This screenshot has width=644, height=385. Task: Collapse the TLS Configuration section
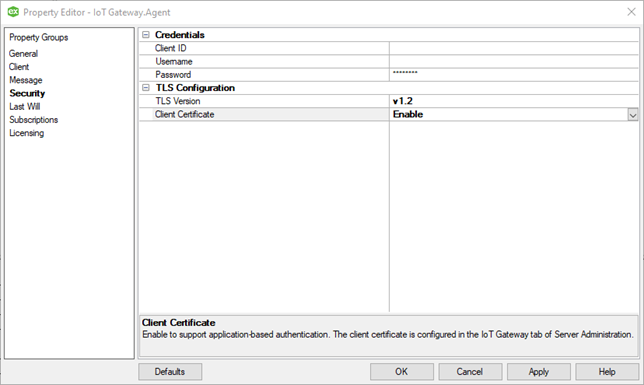click(x=146, y=88)
